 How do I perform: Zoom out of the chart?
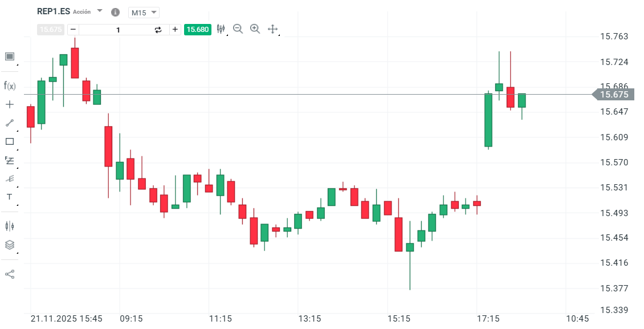pos(238,29)
